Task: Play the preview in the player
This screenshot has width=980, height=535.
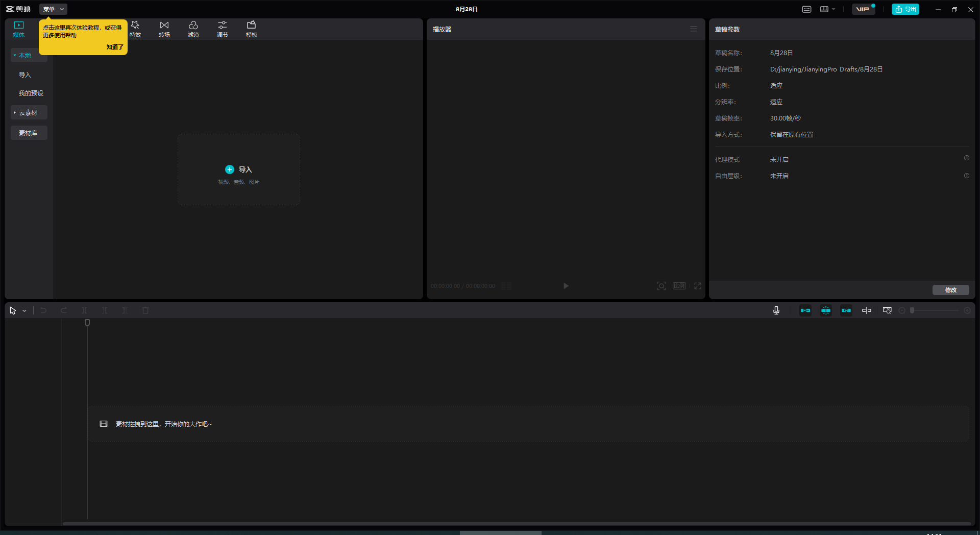Action: (x=566, y=286)
